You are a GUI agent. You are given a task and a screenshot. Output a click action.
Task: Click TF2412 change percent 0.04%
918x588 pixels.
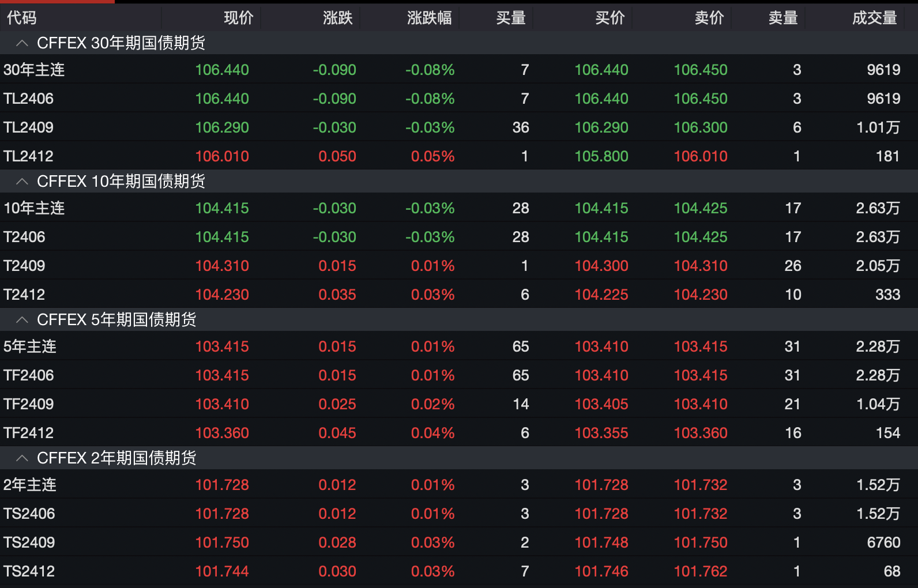click(432, 433)
